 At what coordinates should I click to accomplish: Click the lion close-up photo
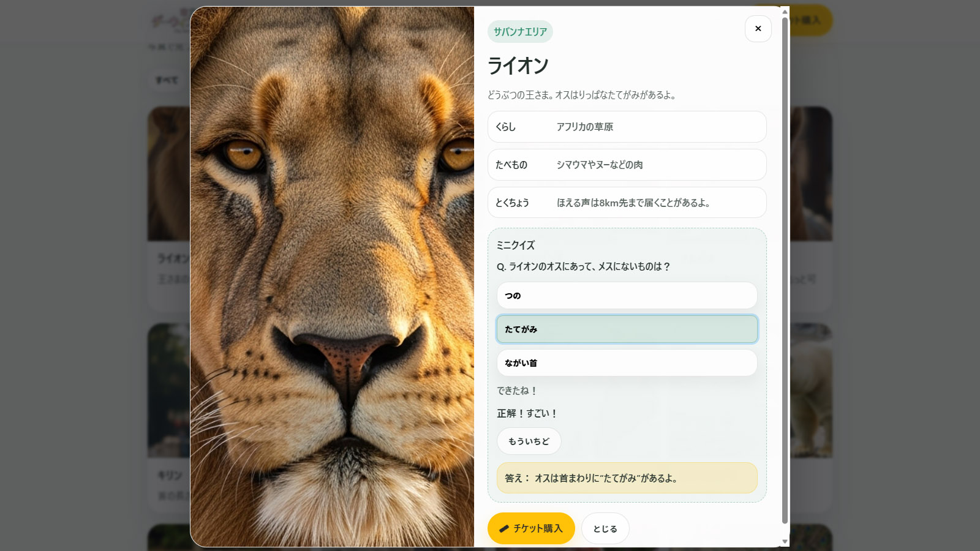332,277
